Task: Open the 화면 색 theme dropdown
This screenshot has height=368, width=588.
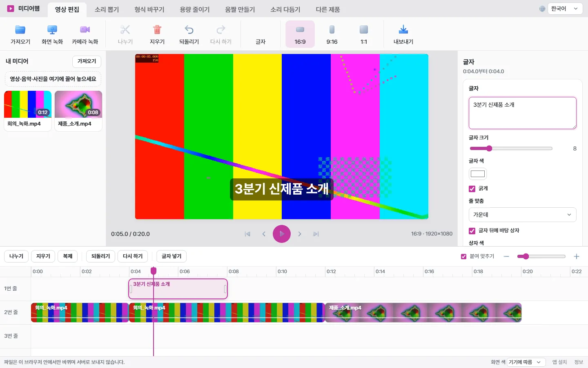Action: (526, 362)
